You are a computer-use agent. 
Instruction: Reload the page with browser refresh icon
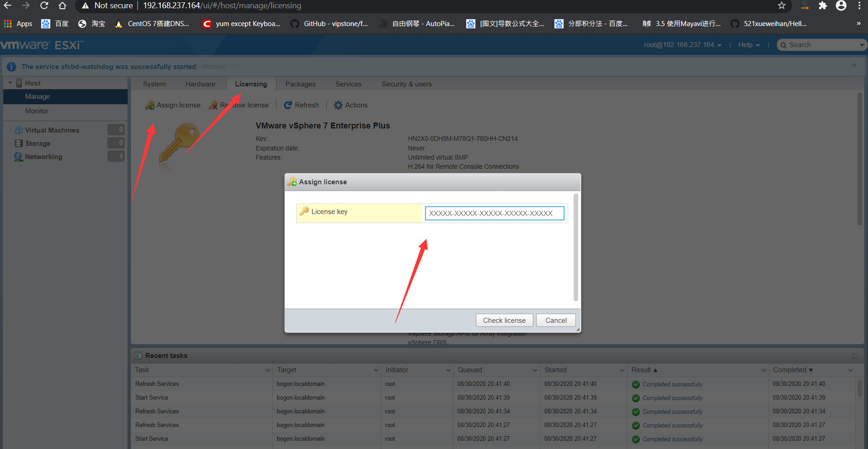click(x=44, y=5)
